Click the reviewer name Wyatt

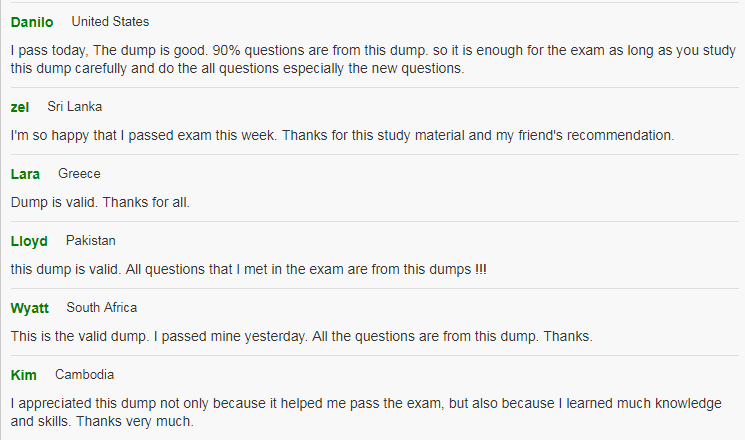tap(29, 308)
